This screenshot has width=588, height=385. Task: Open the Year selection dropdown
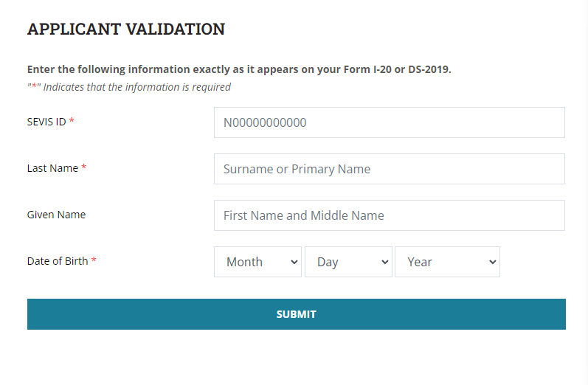447,262
